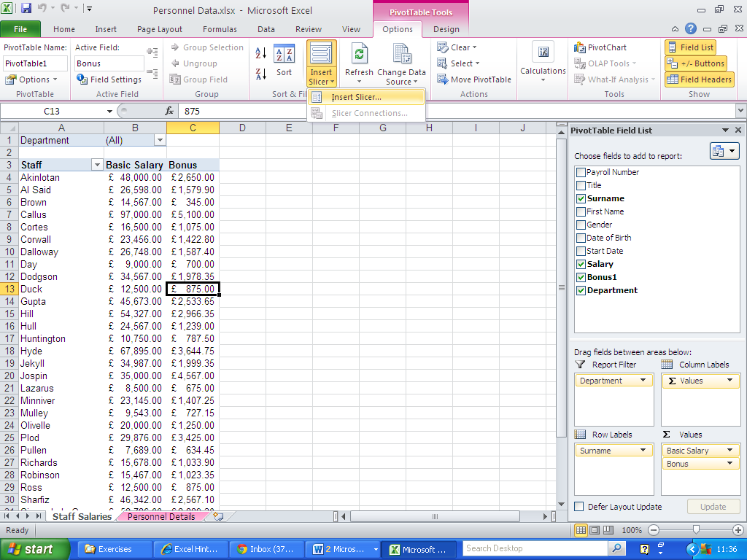Click the horizontal scrollbar of worksheet
The width and height of the screenshot is (747, 560).
coord(435,516)
